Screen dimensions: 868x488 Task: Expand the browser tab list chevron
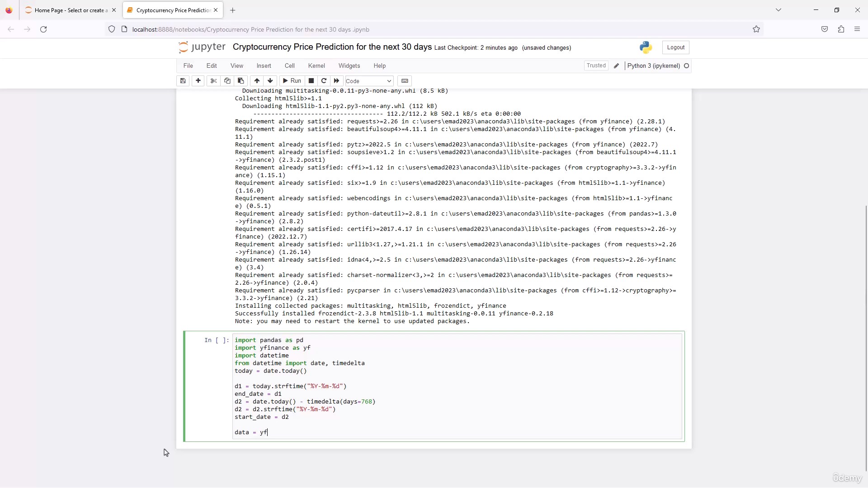click(x=778, y=10)
